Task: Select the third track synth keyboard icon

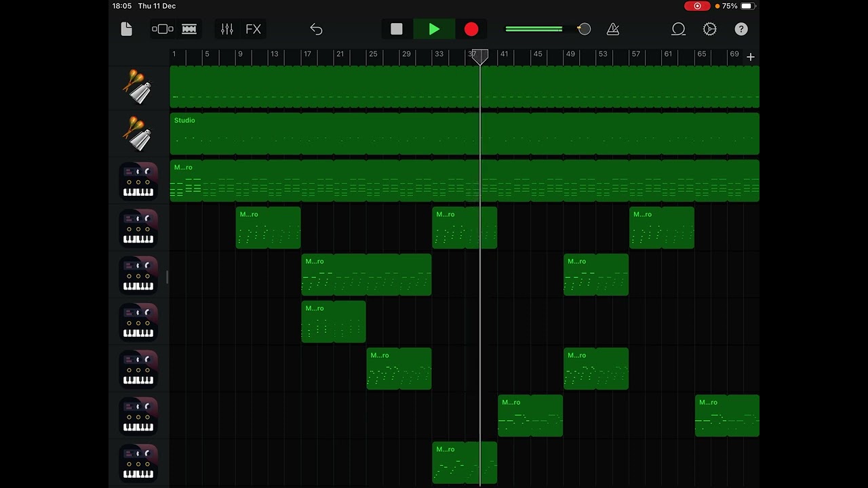Action: click(x=138, y=181)
